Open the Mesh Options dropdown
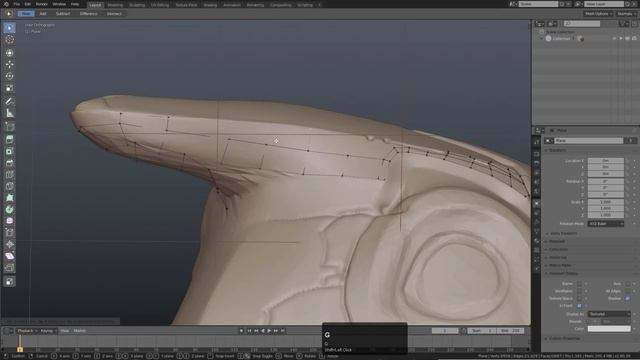The image size is (640, 360). click(598, 14)
